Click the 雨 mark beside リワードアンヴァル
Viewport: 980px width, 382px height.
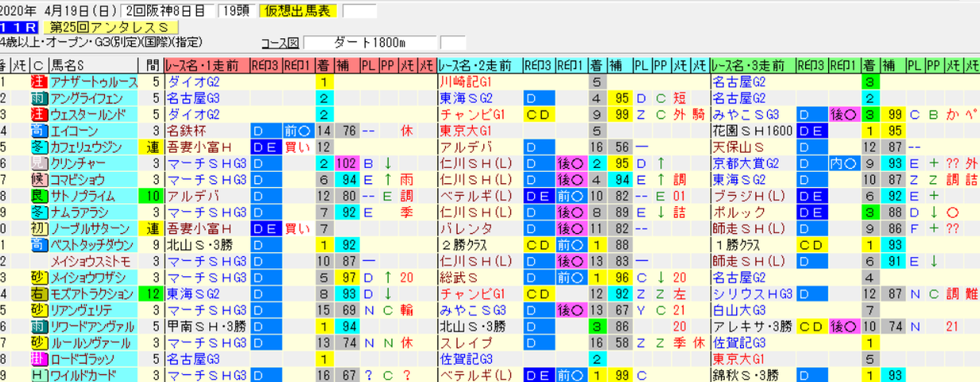coord(37,326)
